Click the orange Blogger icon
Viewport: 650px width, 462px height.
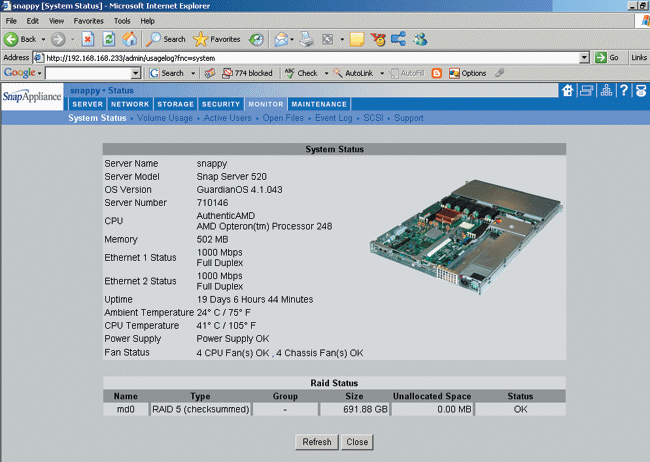(x=437, y=73)
